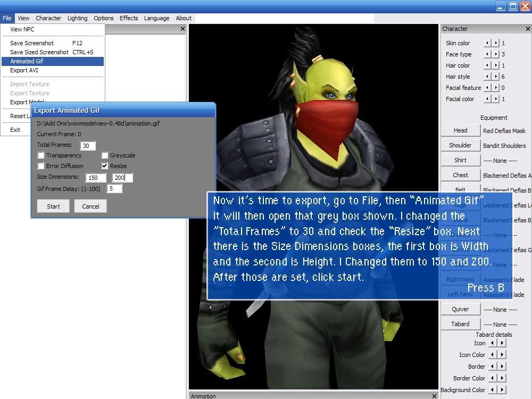This screenshot has height=399, width=532.
Task: Switch to previous Hair style
Action: (487, 77)
